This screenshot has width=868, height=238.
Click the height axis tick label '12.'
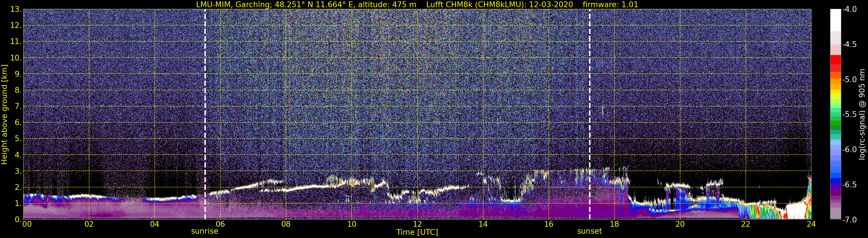(x=16, y=26)
